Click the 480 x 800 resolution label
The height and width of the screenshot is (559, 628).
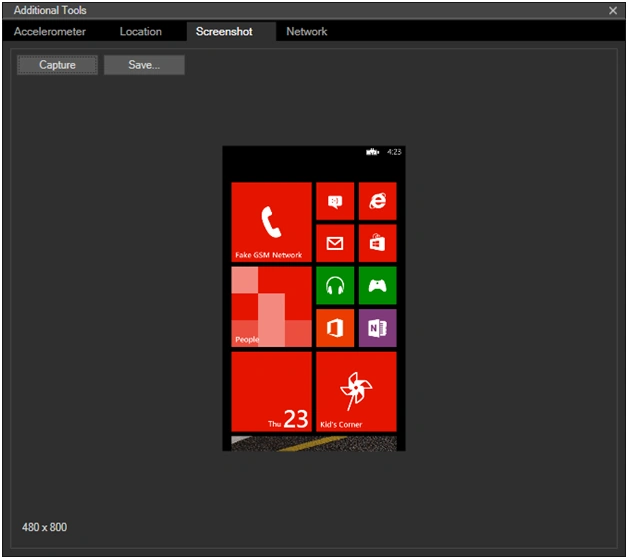(44, 527)
